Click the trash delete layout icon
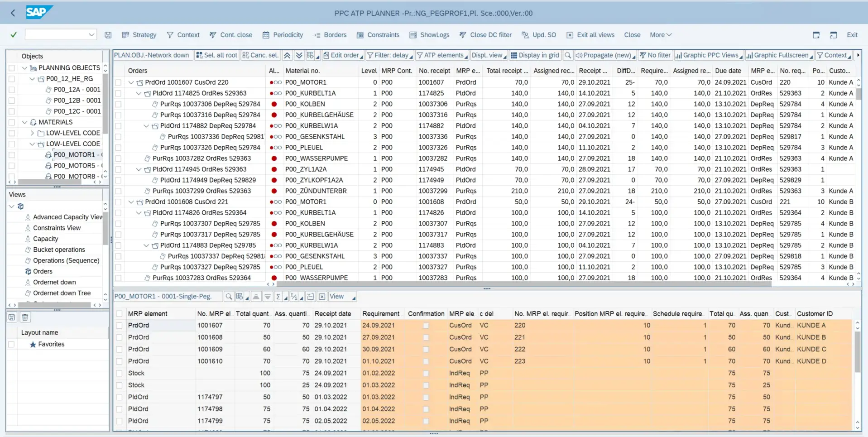This screenshot has width=868, height=437. 25,317
